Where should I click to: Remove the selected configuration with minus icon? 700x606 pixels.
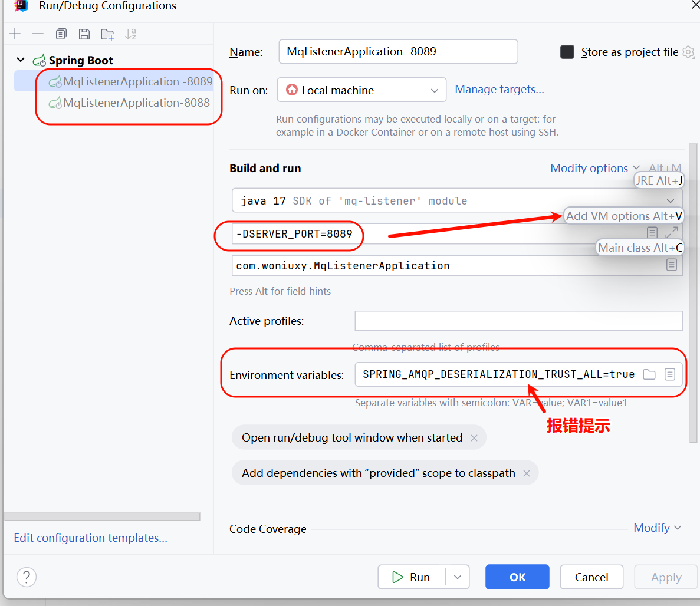38,34
